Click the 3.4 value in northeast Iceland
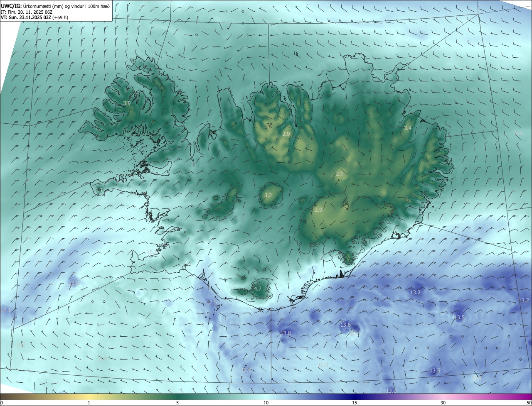 [x=408, y=128]
